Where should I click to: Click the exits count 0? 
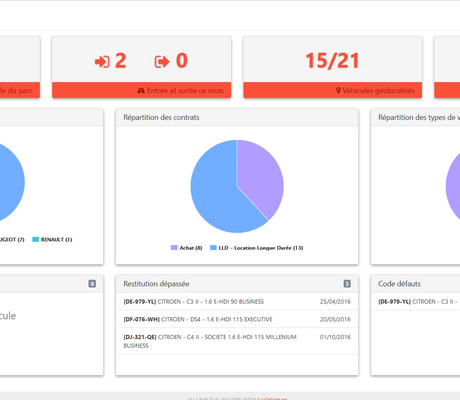(182, 61)
